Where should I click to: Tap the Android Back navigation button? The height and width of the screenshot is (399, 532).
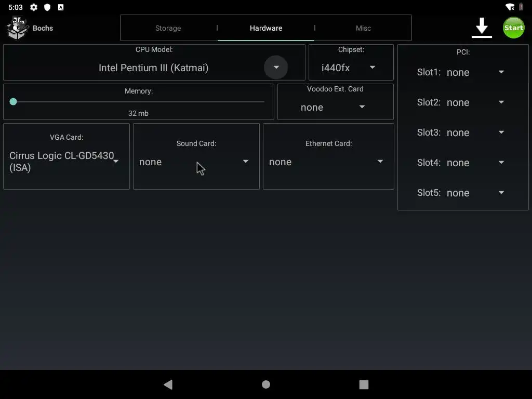pyautogui.click(x=168, y=384)
